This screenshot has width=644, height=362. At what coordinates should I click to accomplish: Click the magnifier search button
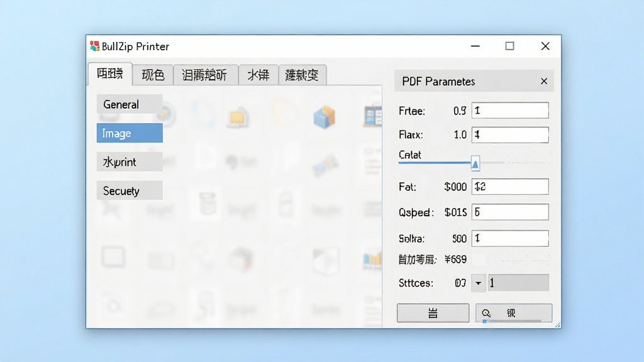point(514,313)
